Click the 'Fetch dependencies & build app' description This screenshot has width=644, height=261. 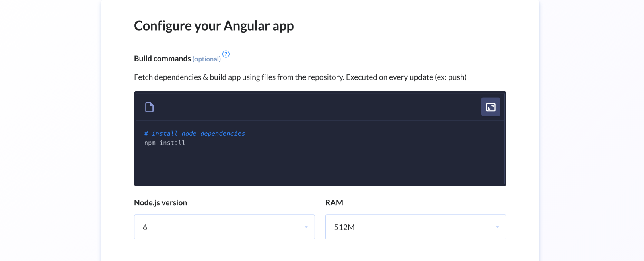pos(300,77)
